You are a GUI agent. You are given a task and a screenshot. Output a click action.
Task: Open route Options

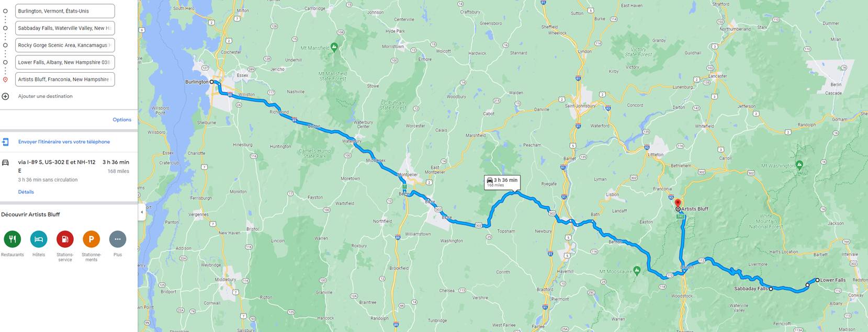click(x=122, y=120)
